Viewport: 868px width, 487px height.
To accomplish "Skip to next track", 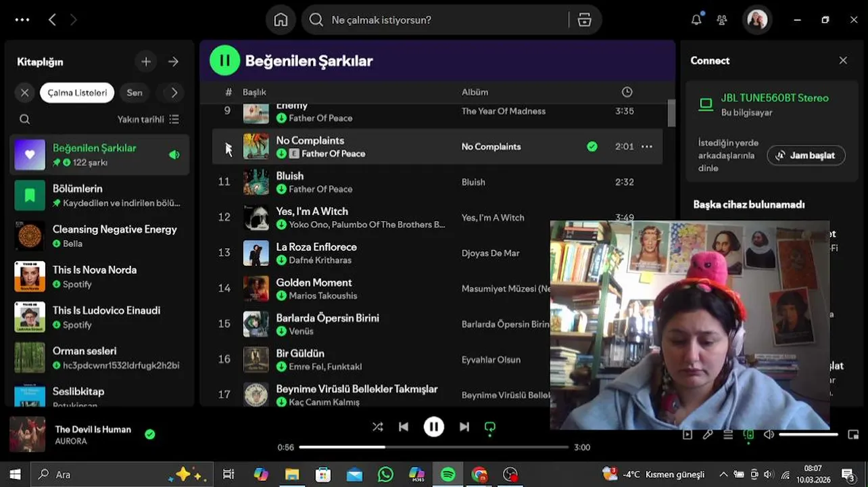I will pos(464,427).
